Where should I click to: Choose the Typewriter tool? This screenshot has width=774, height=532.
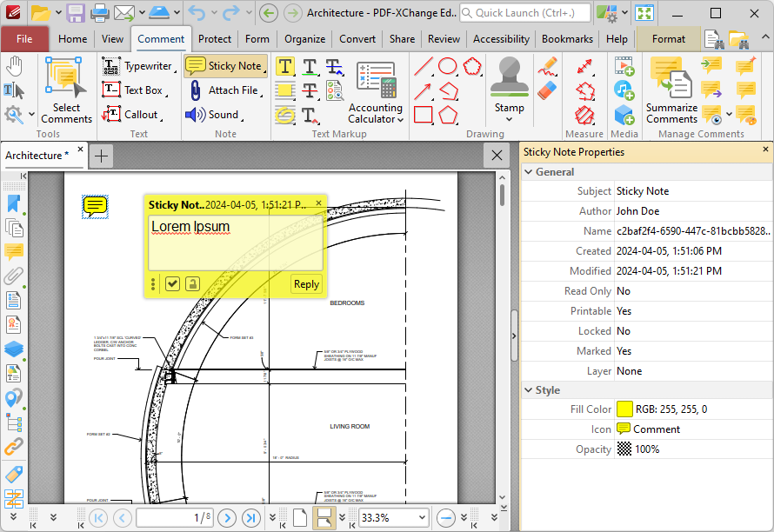coord(138,66)
